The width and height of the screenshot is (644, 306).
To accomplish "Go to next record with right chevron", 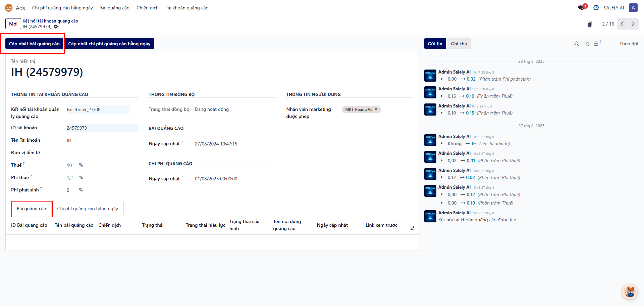I will point(633,24).
